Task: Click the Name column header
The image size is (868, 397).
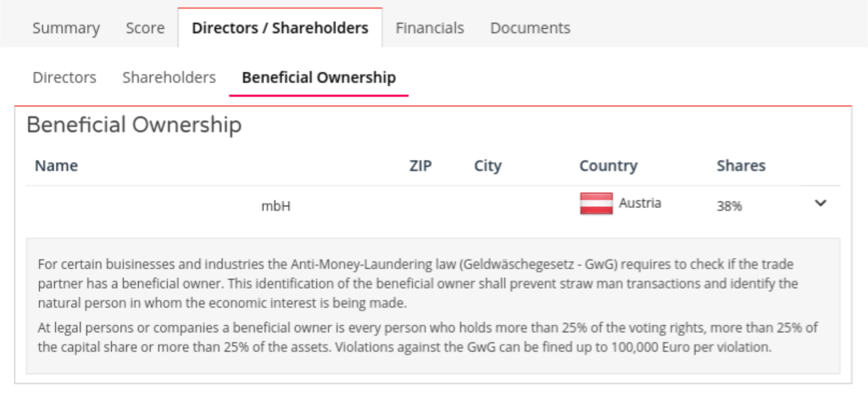Action: pos(56,165)
